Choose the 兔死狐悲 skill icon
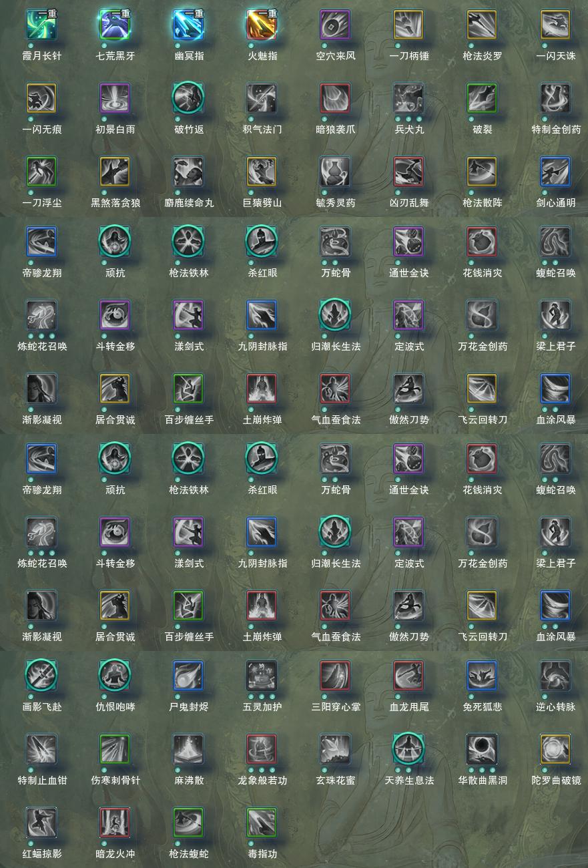 (482, 676)
